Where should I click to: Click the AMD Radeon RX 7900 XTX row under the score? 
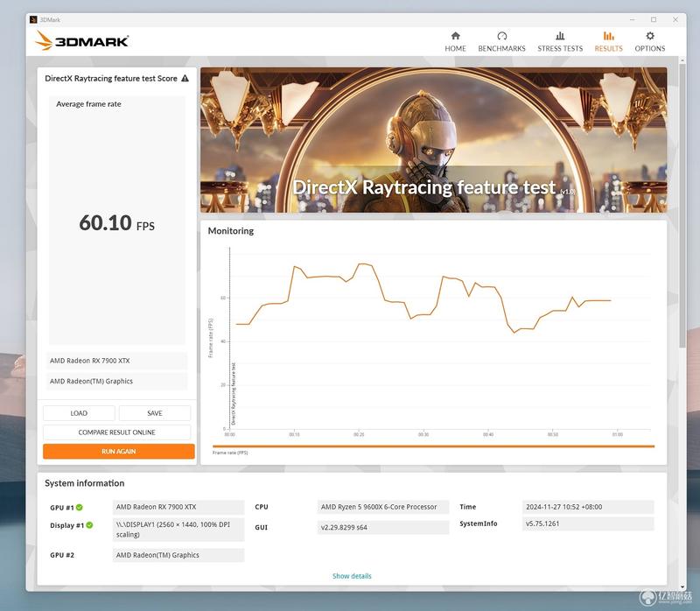click(x=116, y=361)
